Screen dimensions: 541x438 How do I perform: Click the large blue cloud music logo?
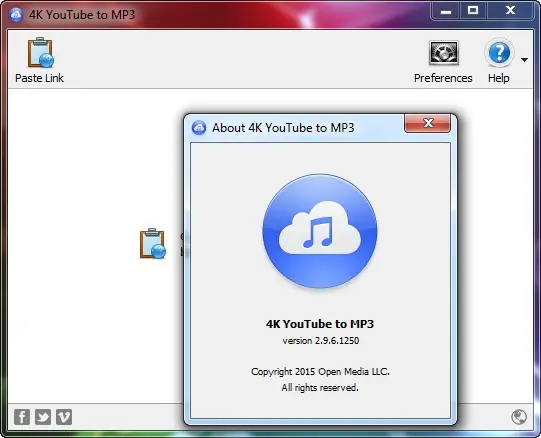[x=320, y=231]
